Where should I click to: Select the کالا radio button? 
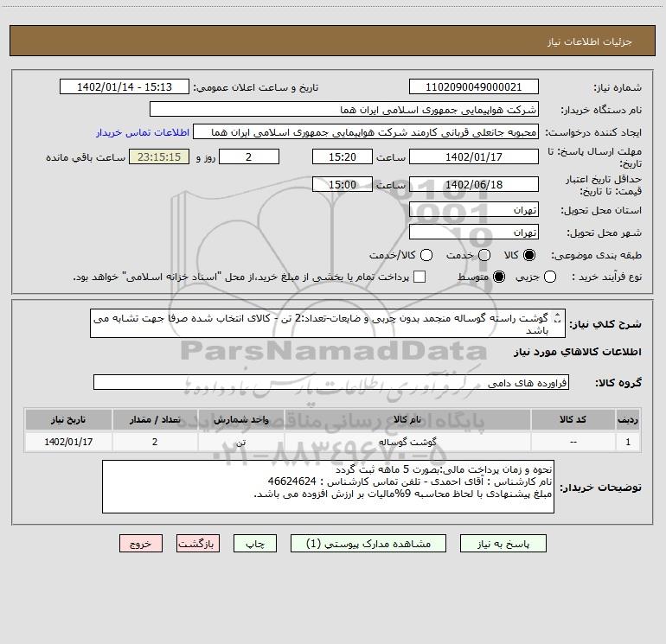pos(529,255)
